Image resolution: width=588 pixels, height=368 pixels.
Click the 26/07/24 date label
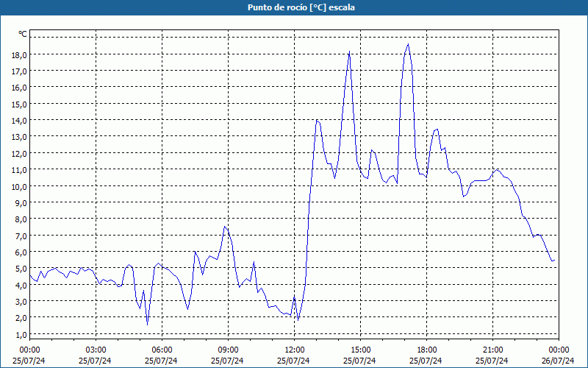pos(558,361)
